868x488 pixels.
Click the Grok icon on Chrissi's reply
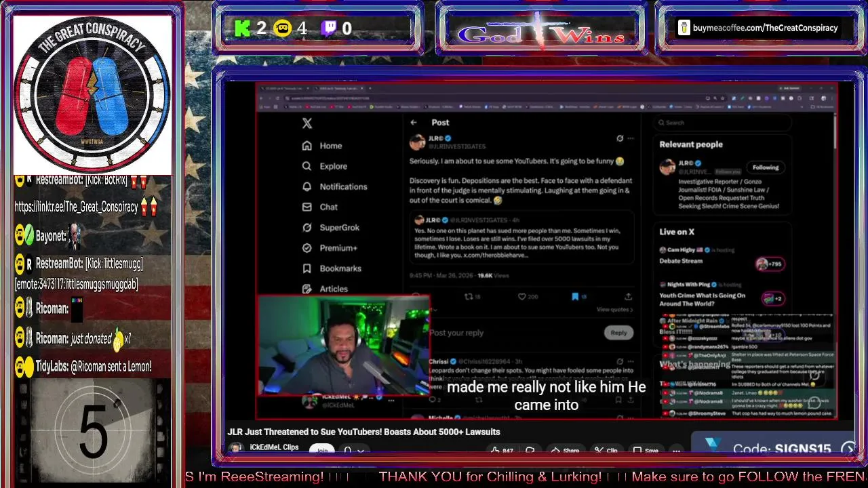620,362
